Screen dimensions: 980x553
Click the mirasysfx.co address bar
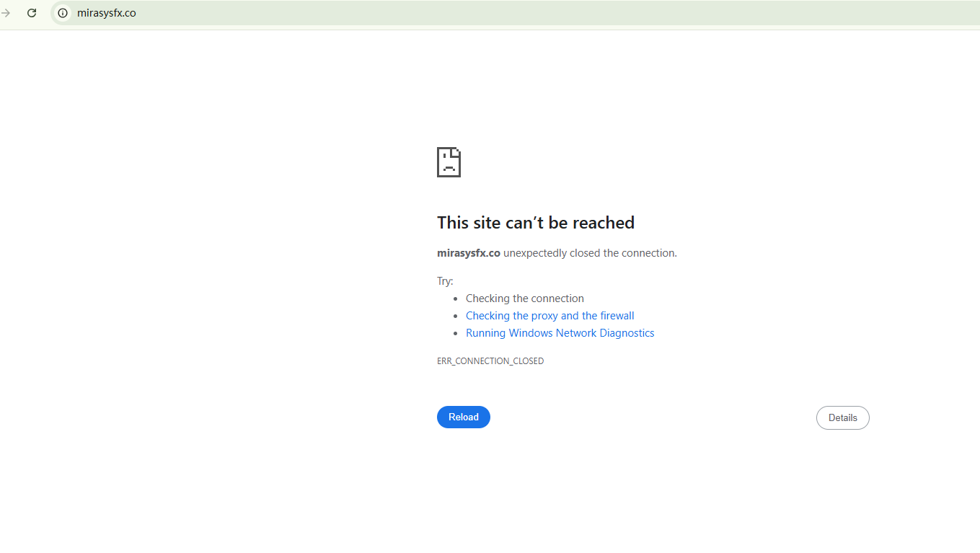515,13
